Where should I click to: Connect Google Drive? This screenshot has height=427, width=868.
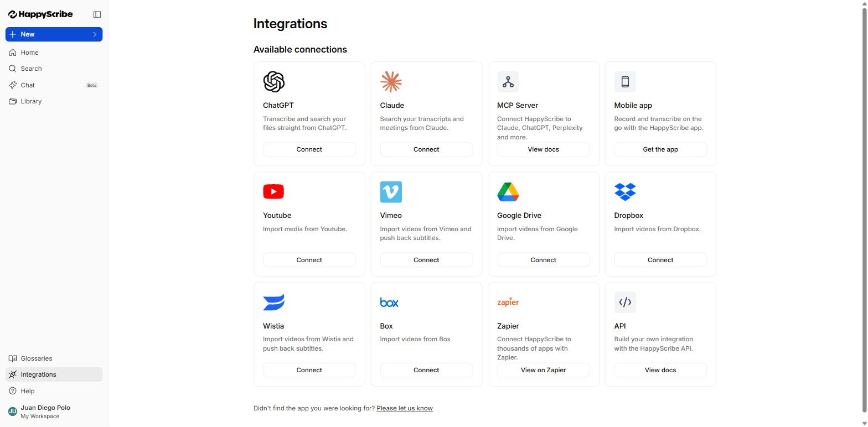tap(543, 260)
